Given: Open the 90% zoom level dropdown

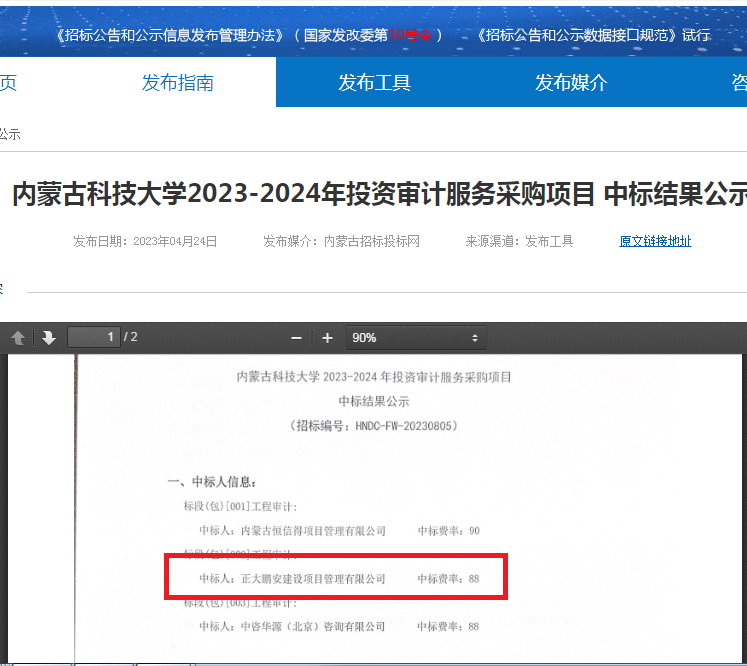Looking at the screenshot, I should pos(416,338).
